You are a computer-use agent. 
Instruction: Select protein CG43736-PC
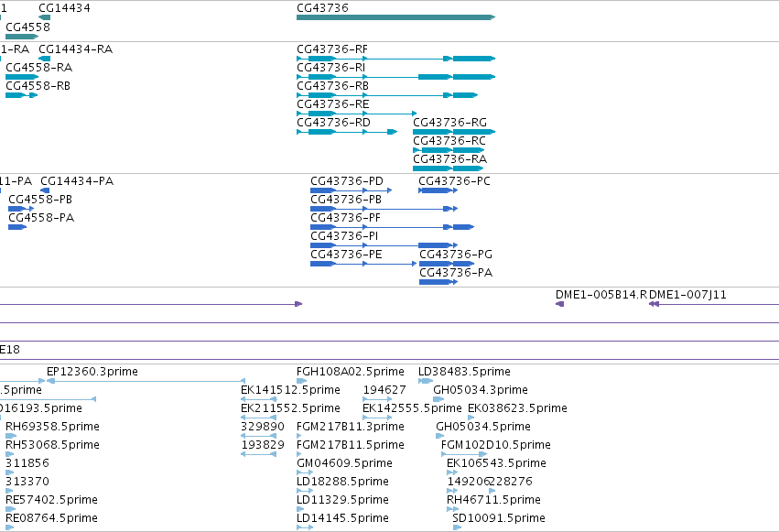pyautogui.click(x=438, y=190)
